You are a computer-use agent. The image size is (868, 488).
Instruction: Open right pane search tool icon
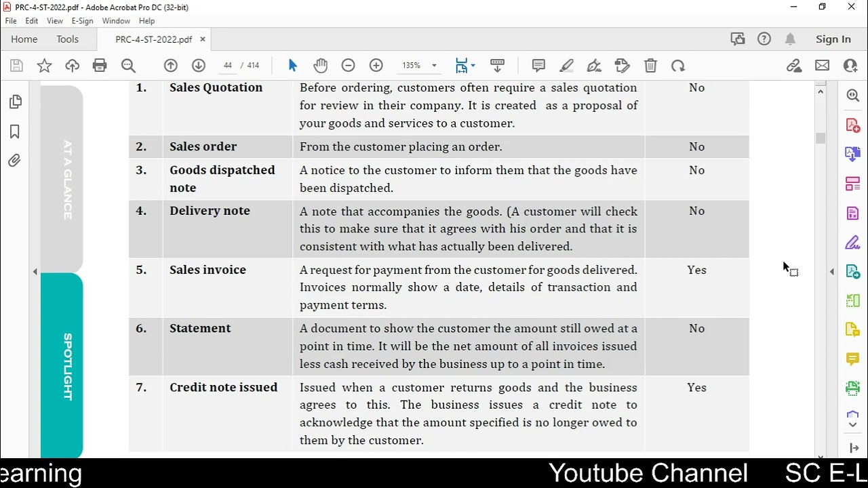point(853,96)
